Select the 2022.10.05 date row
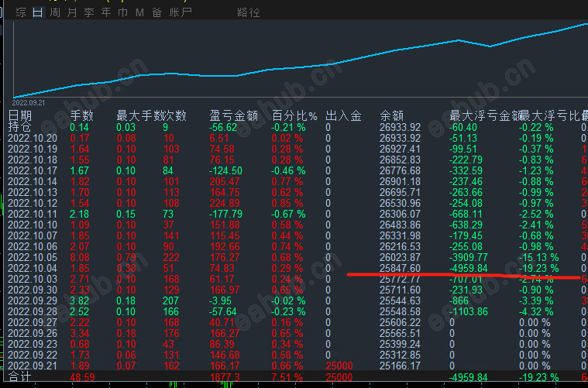Viewport: 588px width, 388px height. (33, 258)
